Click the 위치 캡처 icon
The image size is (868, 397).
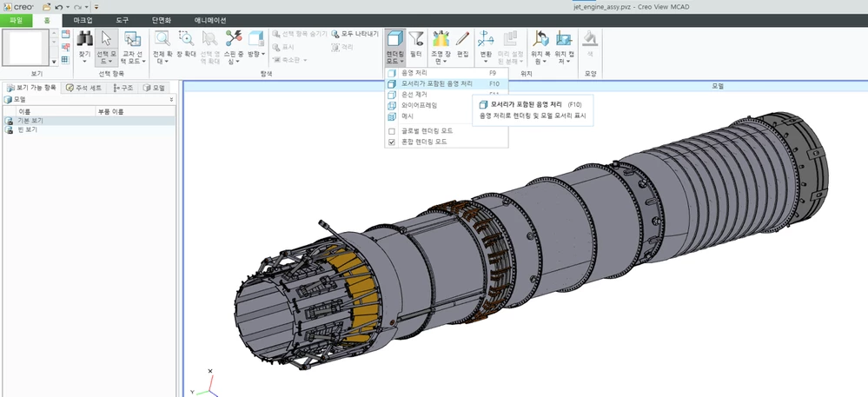(564, 39)
